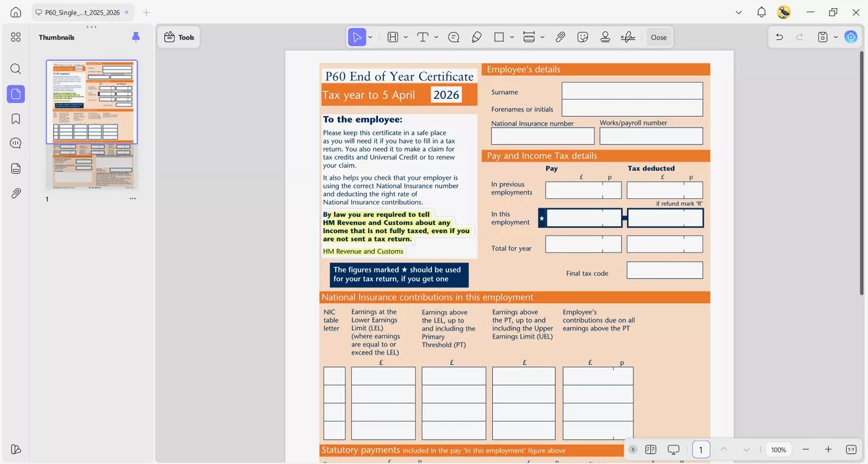Viewport: 868px width, 464px height.
Task: Select the cursor select tool
Action: click(357, 37)
